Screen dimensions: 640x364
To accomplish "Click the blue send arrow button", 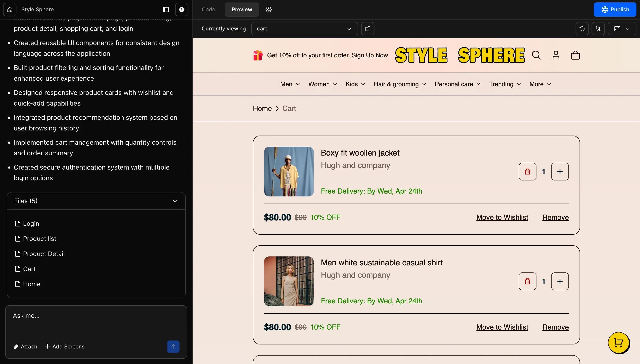I will [173, 346].
